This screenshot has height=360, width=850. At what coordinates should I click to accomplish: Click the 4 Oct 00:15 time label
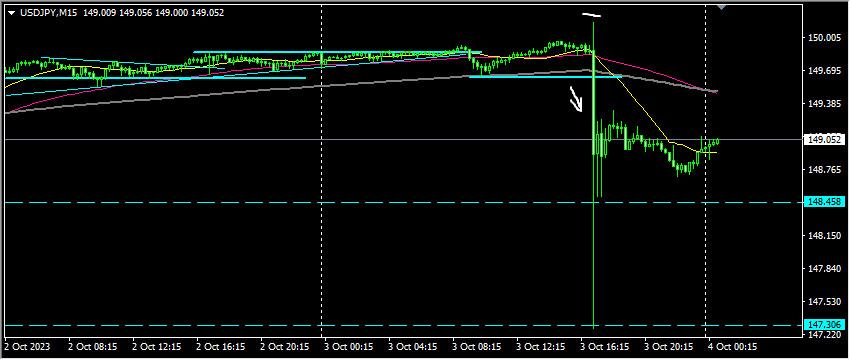[x=733, y=346]
